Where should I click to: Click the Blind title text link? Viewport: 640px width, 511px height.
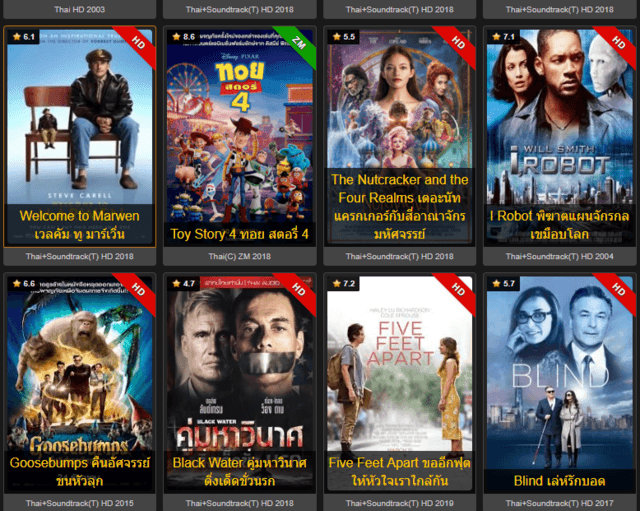pos(560,481)
